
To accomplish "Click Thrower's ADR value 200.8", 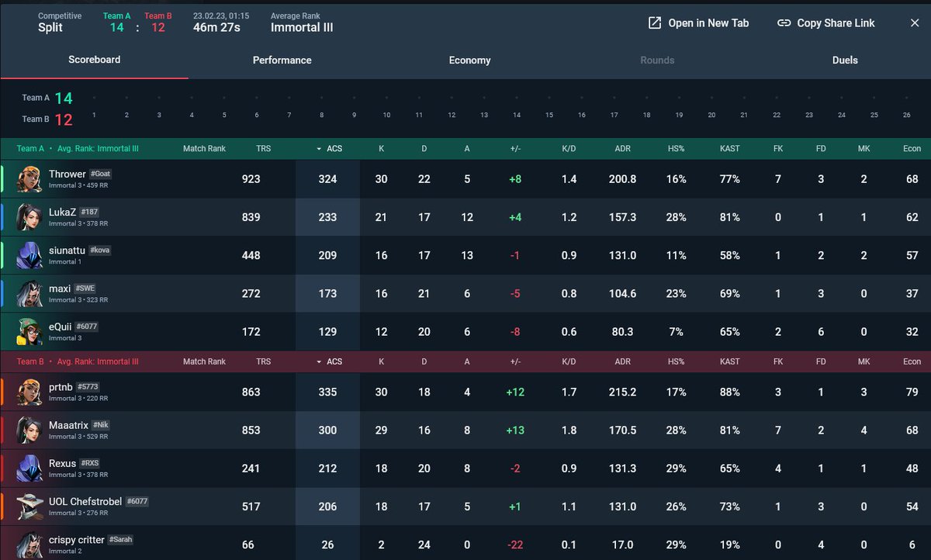I will coord(622,179).
